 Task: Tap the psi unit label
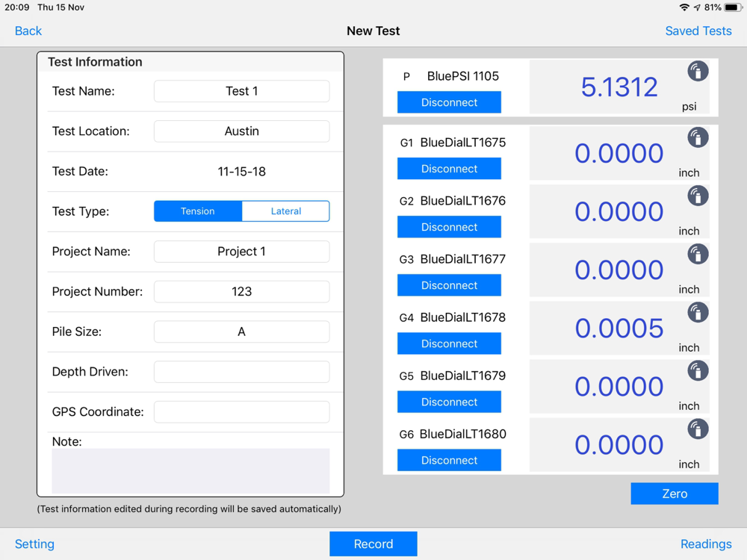pyautogui.click(x=689, y=106)
